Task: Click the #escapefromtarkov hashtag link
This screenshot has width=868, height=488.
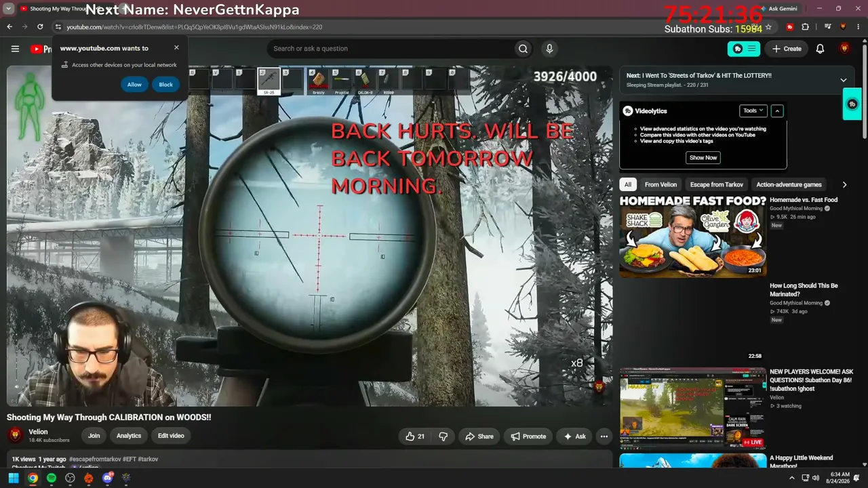Action: (95, 460)
